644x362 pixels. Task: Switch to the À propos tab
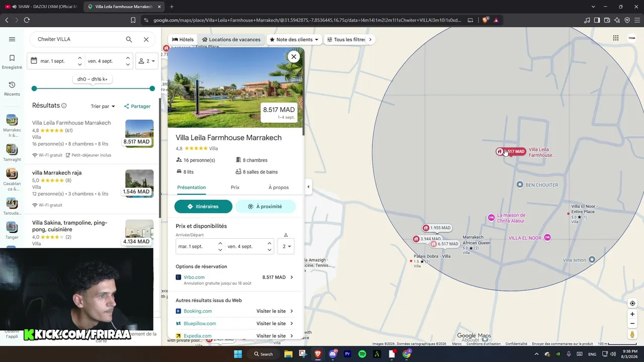click(x=279, y=188)
